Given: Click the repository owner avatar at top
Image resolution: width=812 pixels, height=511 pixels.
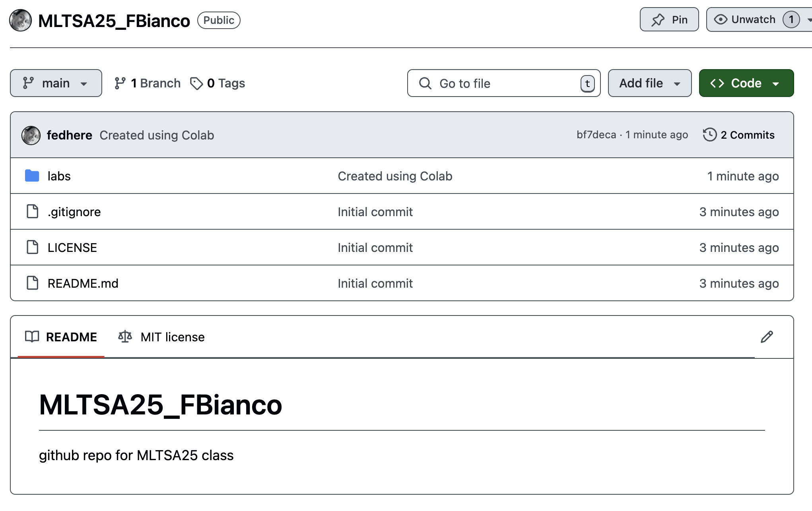Looking at the screenshot, I should tap(21, 20).
